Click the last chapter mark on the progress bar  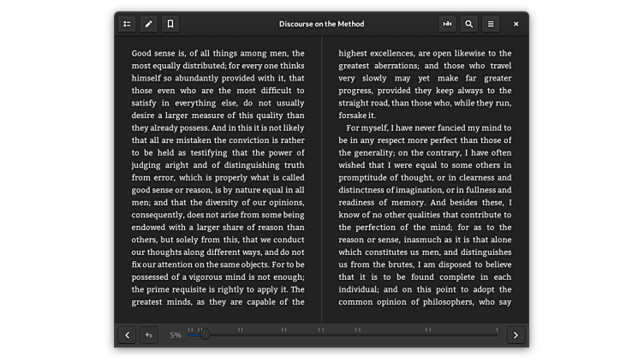pos(497,329)
